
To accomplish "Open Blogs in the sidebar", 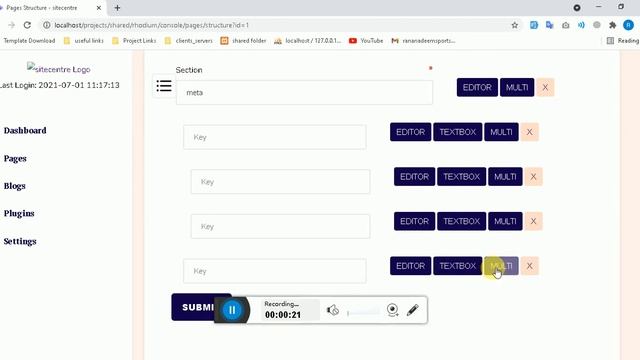I will [x=15, y=186].
